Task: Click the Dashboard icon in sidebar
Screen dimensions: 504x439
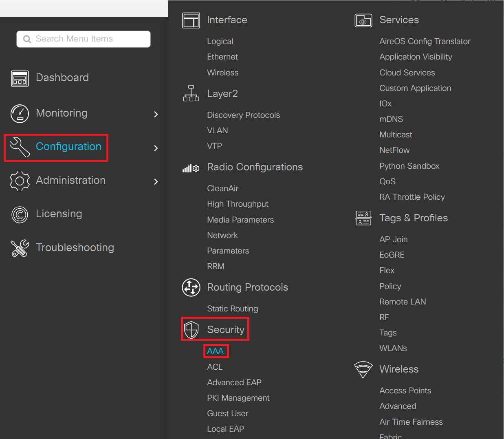Action: 20,78
